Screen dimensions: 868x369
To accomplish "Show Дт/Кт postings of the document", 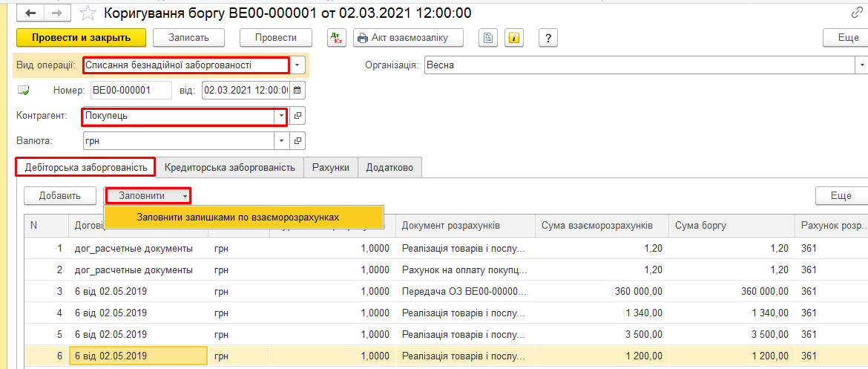I will coord(336,38).
